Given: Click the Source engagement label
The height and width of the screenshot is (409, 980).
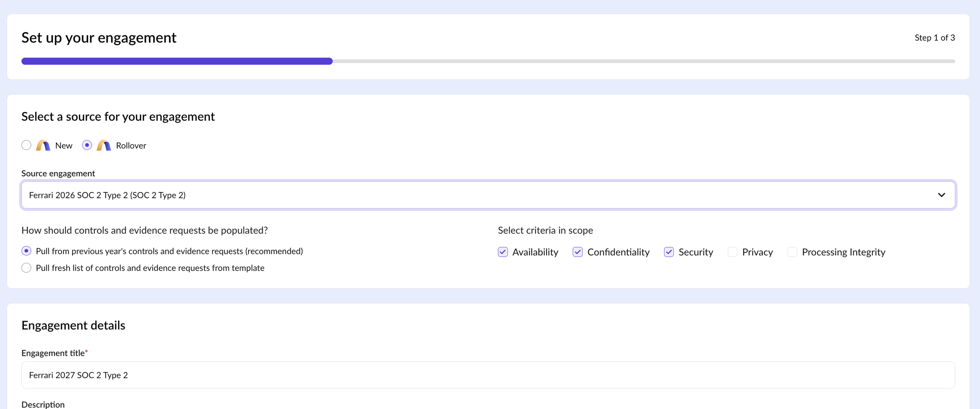Looking at the screenshot, I should tap(58, 173).
